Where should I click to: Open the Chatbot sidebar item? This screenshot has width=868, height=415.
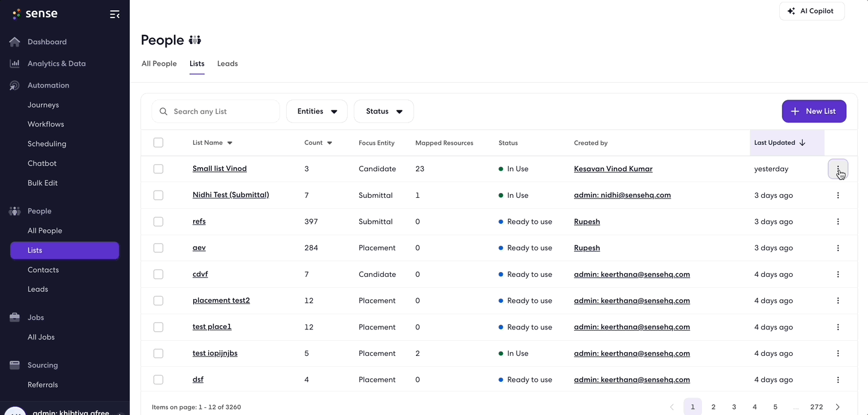pos(42,163)
